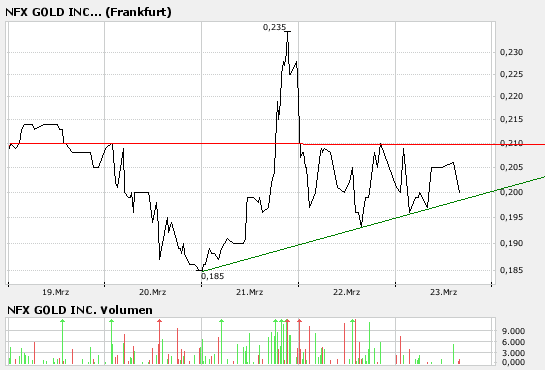
Task: Click the NFX GOLD INC. Volumen heading
Action: coord(80,310)
